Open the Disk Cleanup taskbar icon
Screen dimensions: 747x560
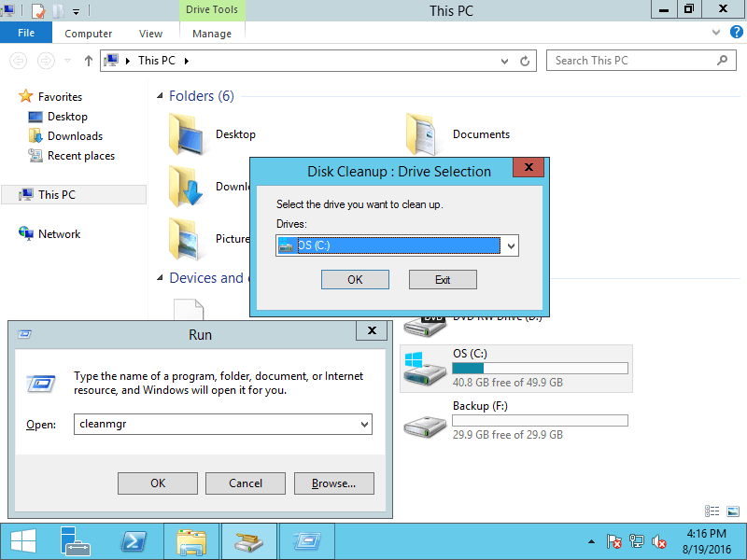coord(248,541)
